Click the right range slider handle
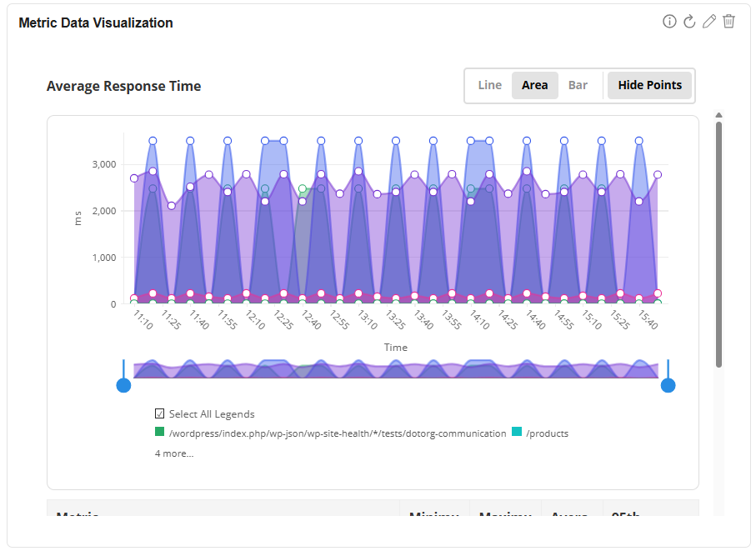Screen dimensions: 756x556 tap(668, 385)
